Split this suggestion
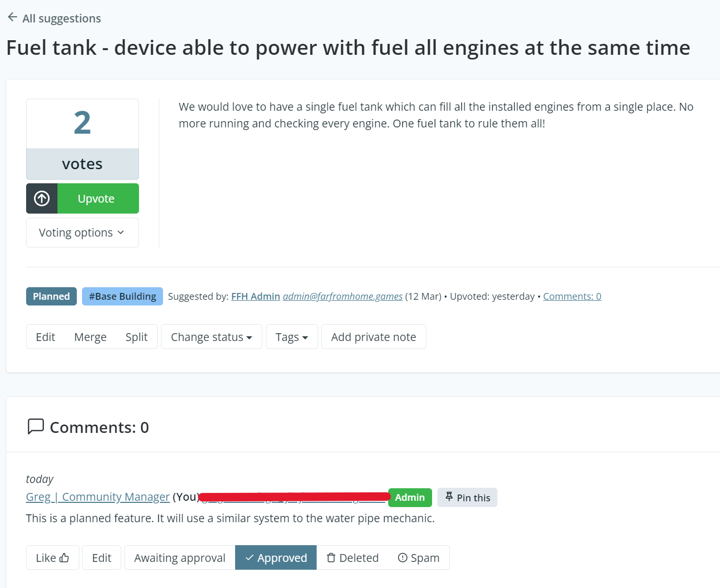 coord(136,337)
